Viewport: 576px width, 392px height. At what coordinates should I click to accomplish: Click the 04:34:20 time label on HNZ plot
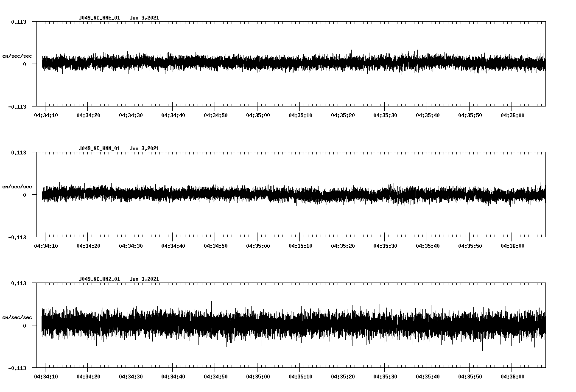pyautogui.click(x=88, y=377)
